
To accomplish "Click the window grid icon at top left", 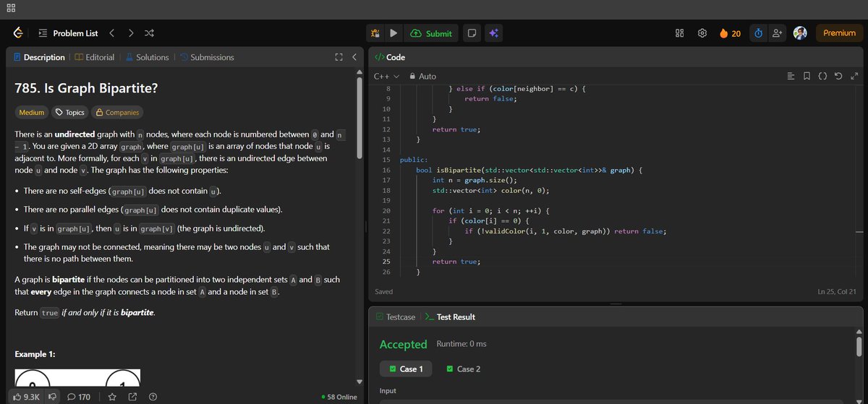I will 12,9.
